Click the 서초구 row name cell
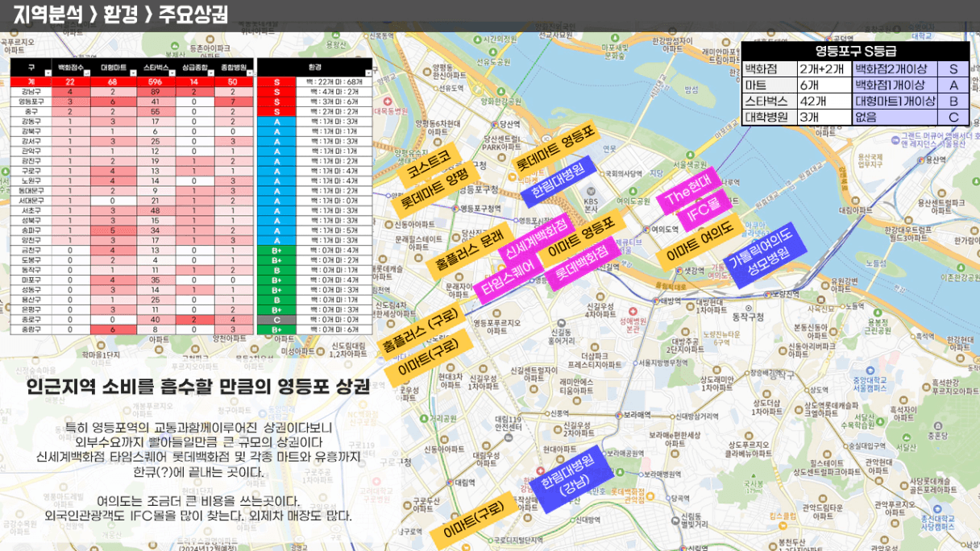Image resolution: width=980 pixels, height=551 pixels. 31,209
